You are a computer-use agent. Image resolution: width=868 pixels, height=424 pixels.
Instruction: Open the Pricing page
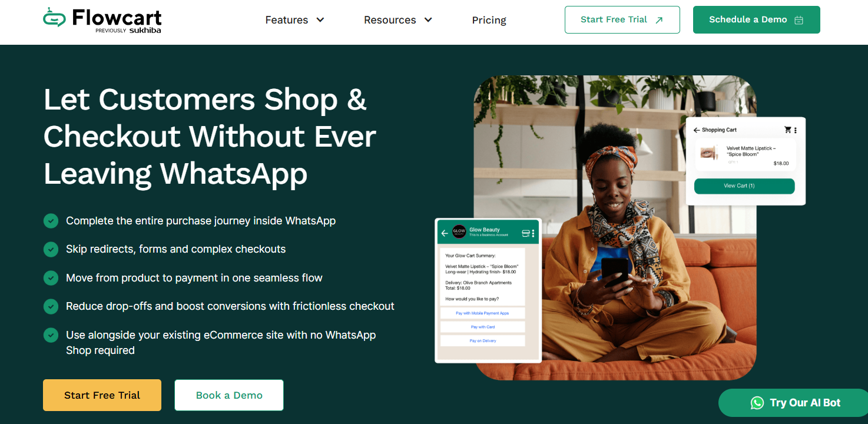(x=489, y=20)
